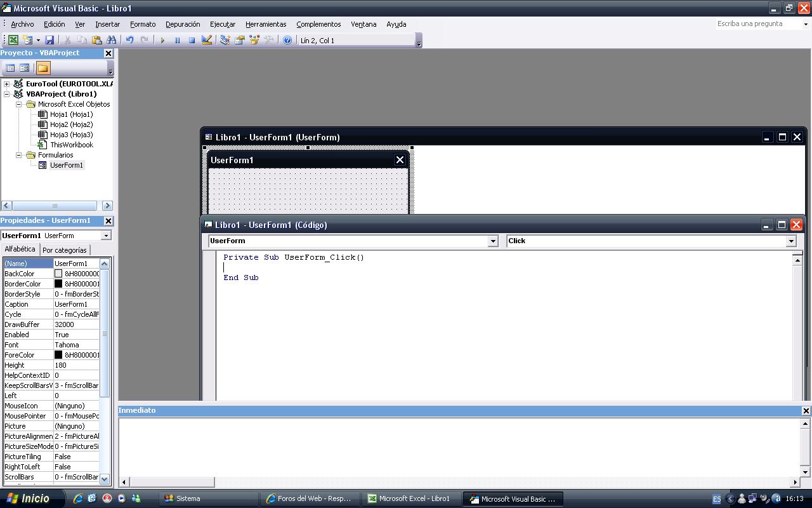Click the Enabled property row
The image size is (812, 508).
(51, 335)
